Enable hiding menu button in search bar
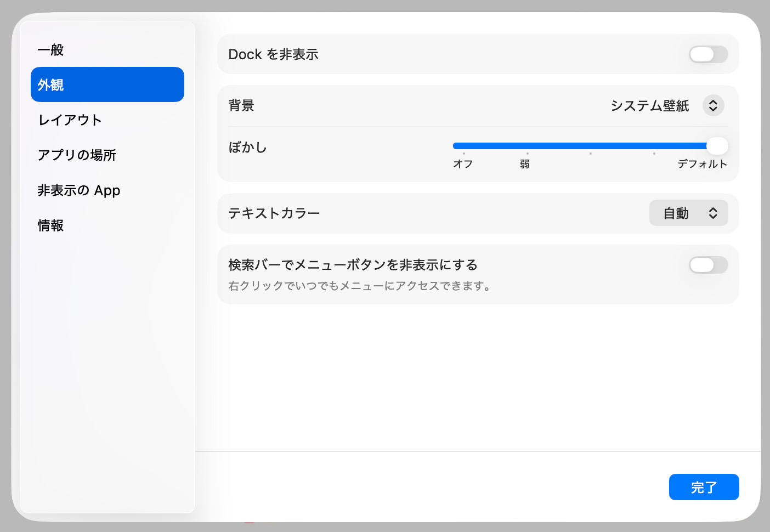Viewport: 770px width, 532px height. [708, 265]
